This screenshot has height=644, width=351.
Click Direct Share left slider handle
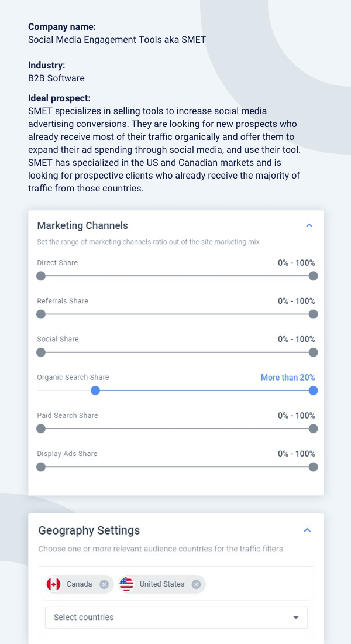[40, 276]
